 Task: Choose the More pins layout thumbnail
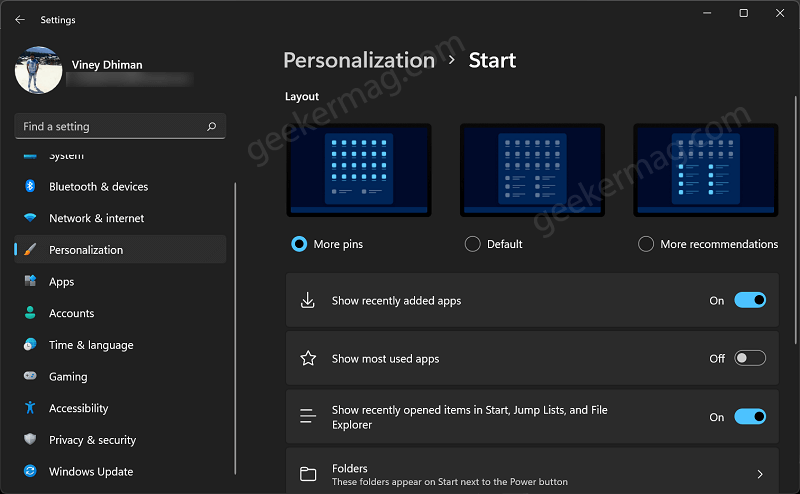coord(359,170)
